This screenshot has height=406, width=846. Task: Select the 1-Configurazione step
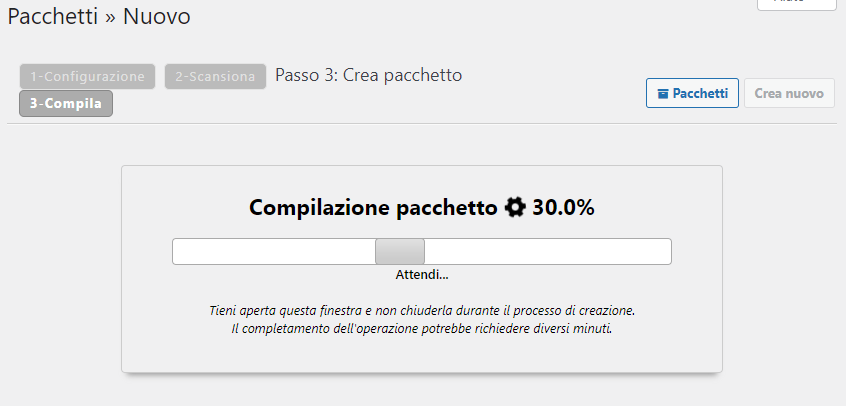pyautogui.click(x=88, y=76)
